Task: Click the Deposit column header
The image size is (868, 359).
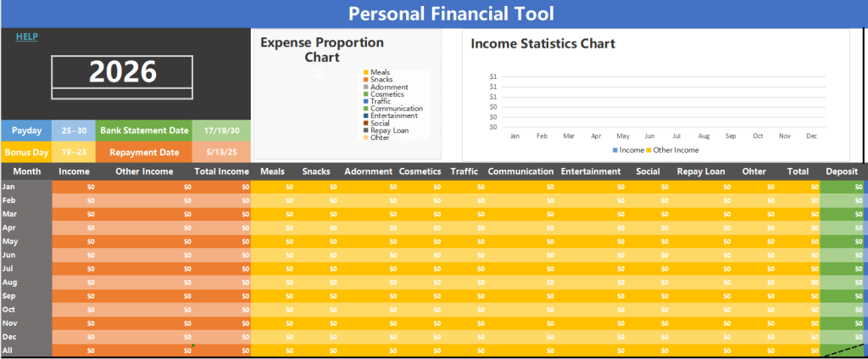Action: click(842, 171)
